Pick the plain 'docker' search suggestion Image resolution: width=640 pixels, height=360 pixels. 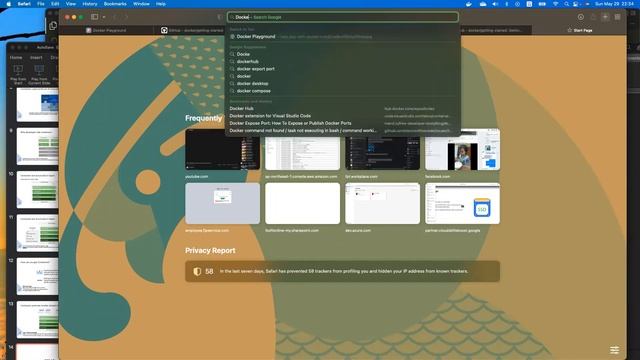pyautogui.click(x=343, y=76)
